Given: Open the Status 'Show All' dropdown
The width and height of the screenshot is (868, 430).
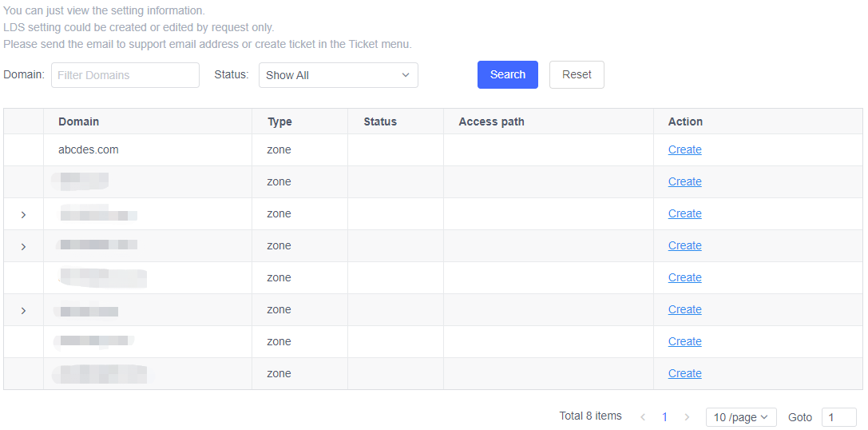Looking at the screenshot, I should pyautogui.click(x=338, y=75).
